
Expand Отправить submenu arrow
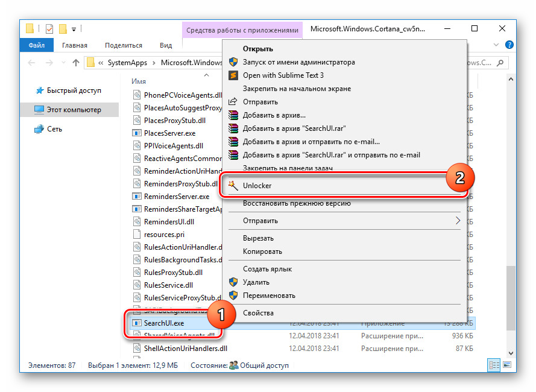coord(458,221)
